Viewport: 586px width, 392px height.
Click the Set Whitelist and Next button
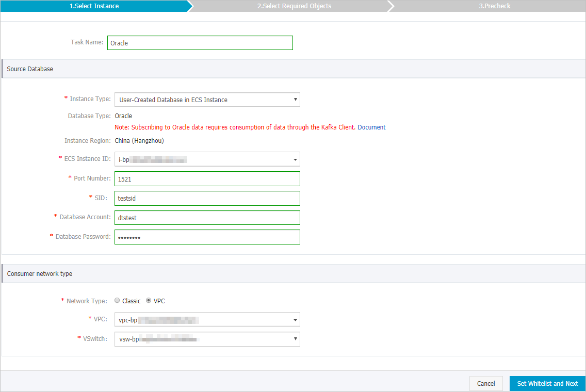click(547, 383)
